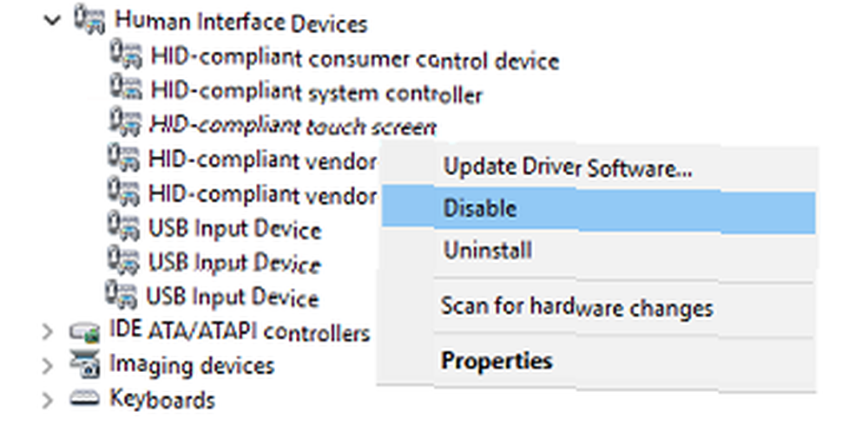The width and height of the screenshot is (868, 431).
Task: Expand the Keyboards node
Action: (x=48, y=400)
